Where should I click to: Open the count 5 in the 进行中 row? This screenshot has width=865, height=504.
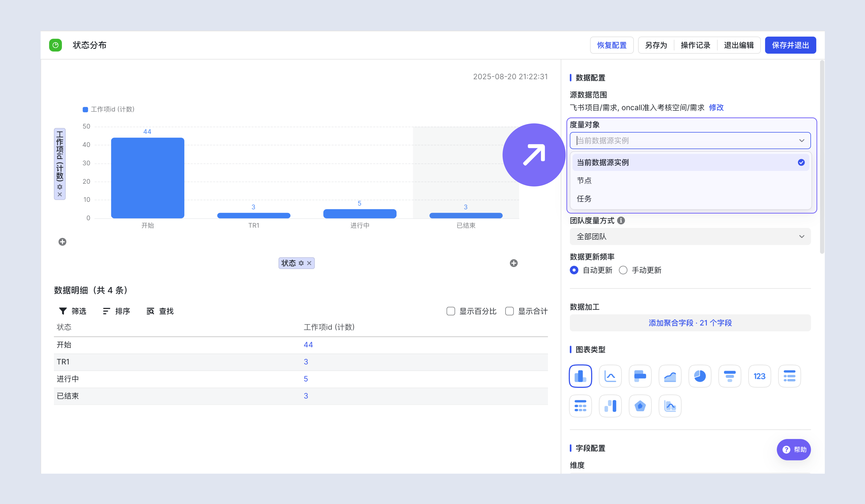(x=305, y=379)
